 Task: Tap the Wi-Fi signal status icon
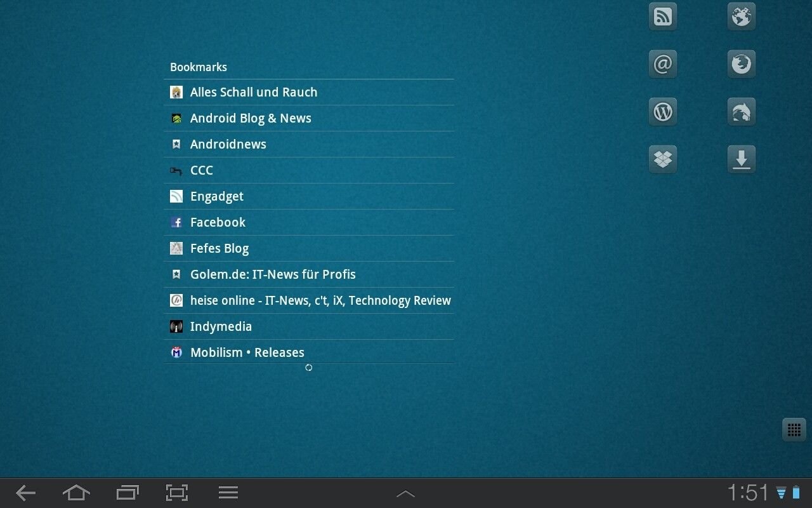pos(782,493)
